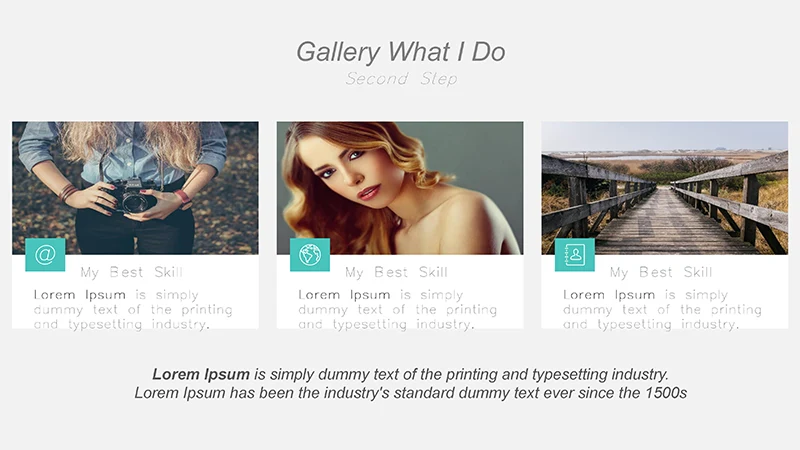Click the vintage camera held in hands
Image resolution: width=800 pixels, height=450 pixels.
pyautogui.click(x=133, y=200)
